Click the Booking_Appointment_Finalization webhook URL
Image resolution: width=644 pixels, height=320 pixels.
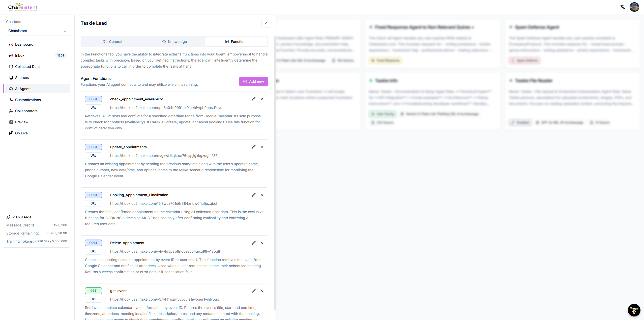click(x=163, y=203)
